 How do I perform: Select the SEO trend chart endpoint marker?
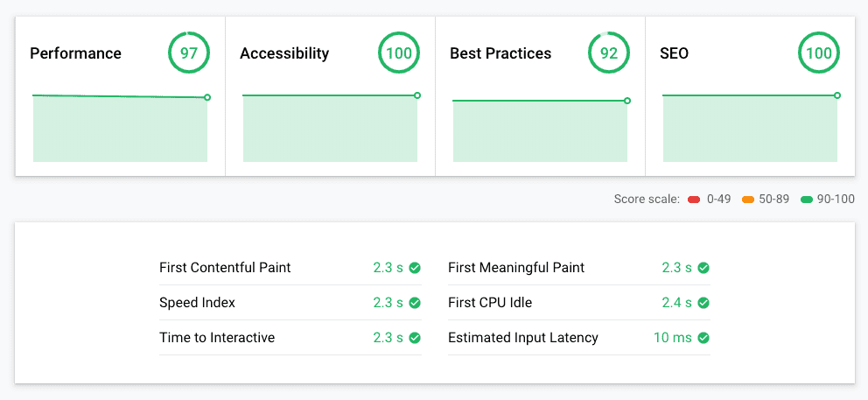coord(837,95)
